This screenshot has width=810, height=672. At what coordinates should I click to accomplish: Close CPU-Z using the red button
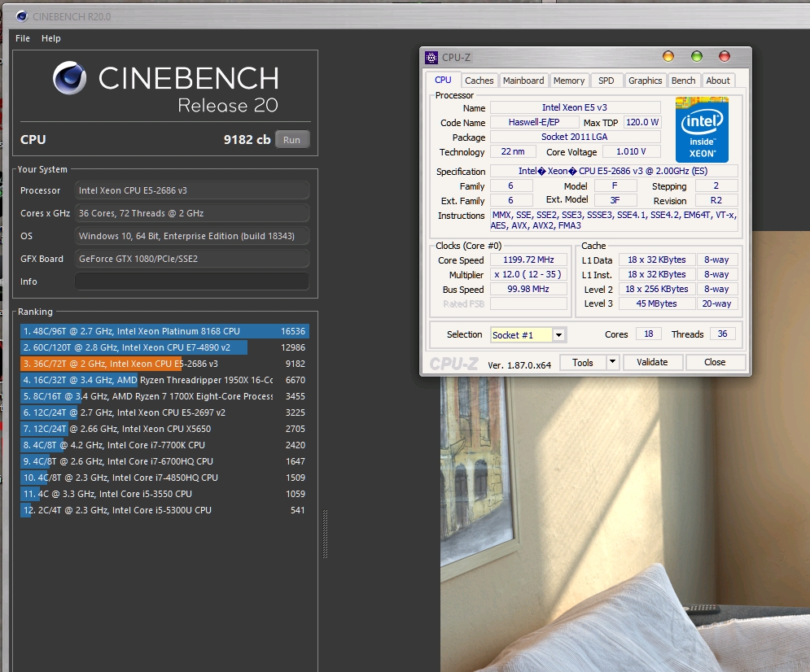[x=725, y=56]
